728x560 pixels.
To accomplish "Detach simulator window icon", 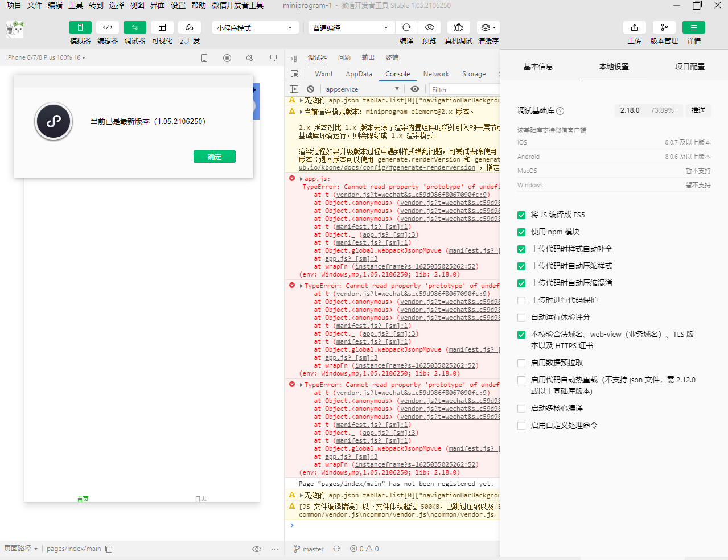I will [273, 58].
